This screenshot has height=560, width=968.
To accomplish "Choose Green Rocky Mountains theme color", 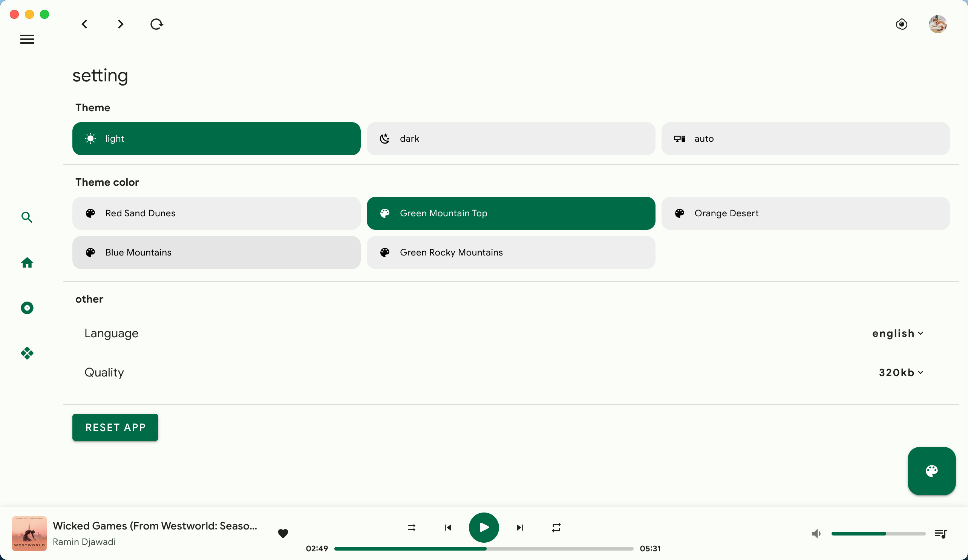I will pos(511,252).
